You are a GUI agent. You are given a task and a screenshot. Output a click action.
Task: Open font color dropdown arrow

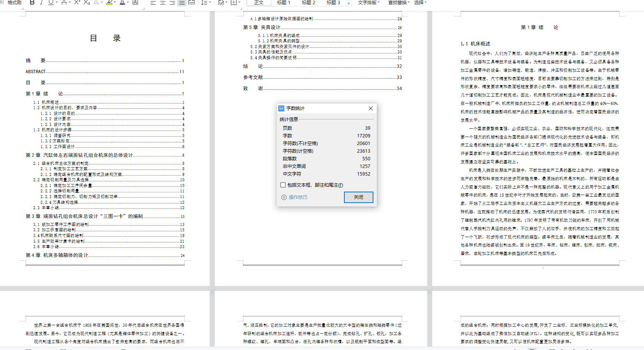point(128,2)
